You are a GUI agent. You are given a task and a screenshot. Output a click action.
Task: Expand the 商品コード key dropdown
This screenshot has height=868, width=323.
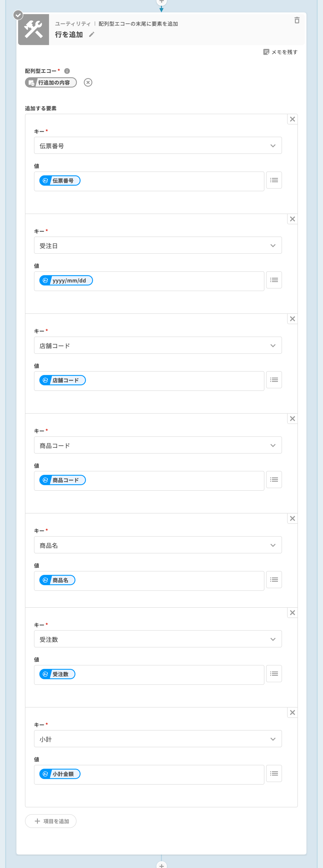pos(158,445)
